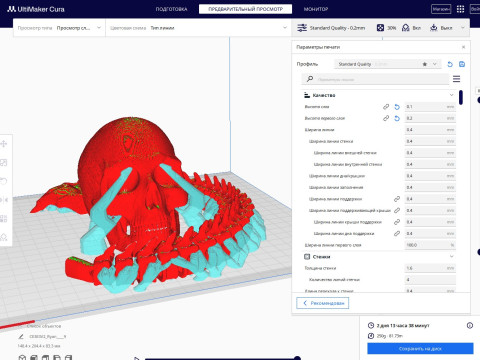This screenshot has height=360, width=480.
Task: Select the Scale tool in left toolbar
Action: (4, 163)
